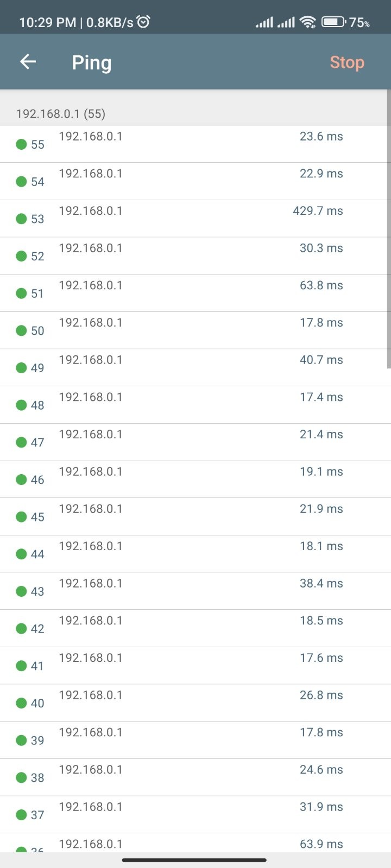Tap the Wi-Fi icon in status bar
Screen dimensions: 391x868
(308, 22)
